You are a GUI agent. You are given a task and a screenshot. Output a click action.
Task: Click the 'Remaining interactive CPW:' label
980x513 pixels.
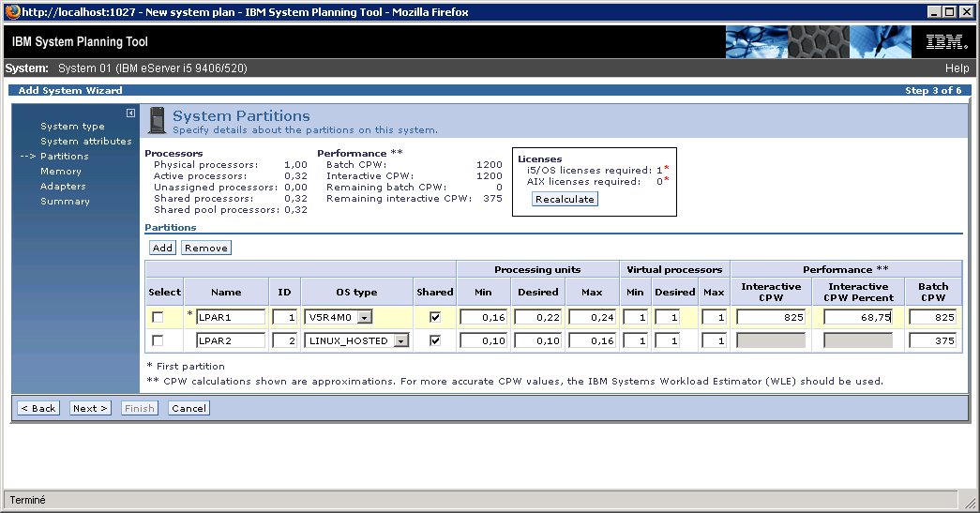399,199
